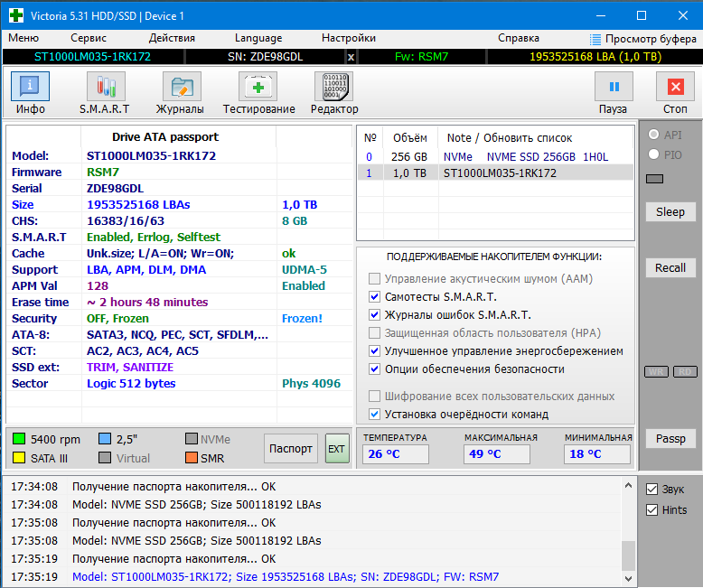This screenshot has width=703, height=588.
Task: Click the gray NVMe indicator
Action: pos(192,439)
